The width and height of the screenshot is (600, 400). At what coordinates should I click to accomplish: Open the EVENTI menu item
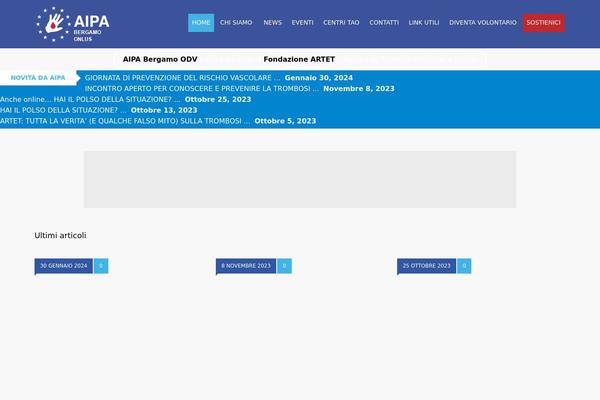pos(302,23)
